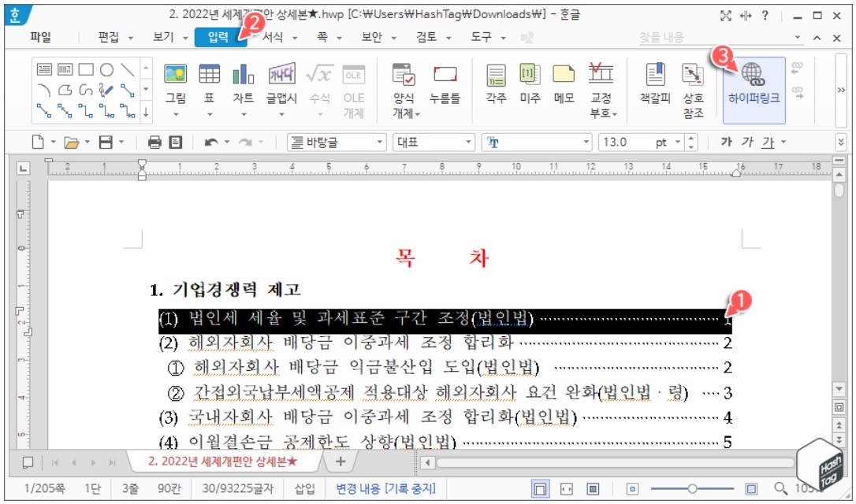Click the horizontal scrollbar track

[616, 462]
